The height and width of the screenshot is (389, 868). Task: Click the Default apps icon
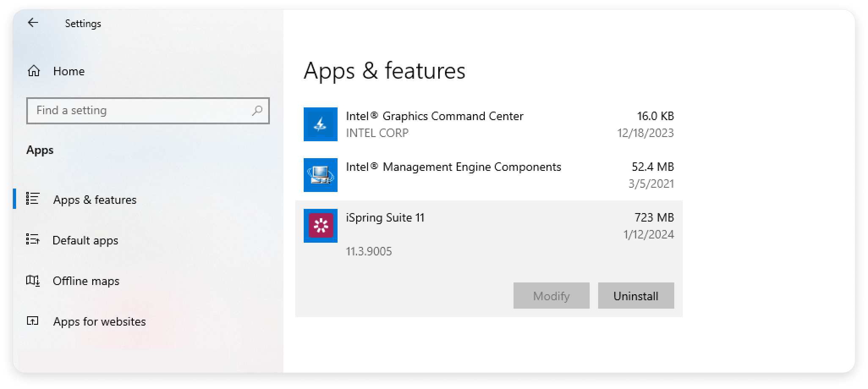[x=33, y=239]
